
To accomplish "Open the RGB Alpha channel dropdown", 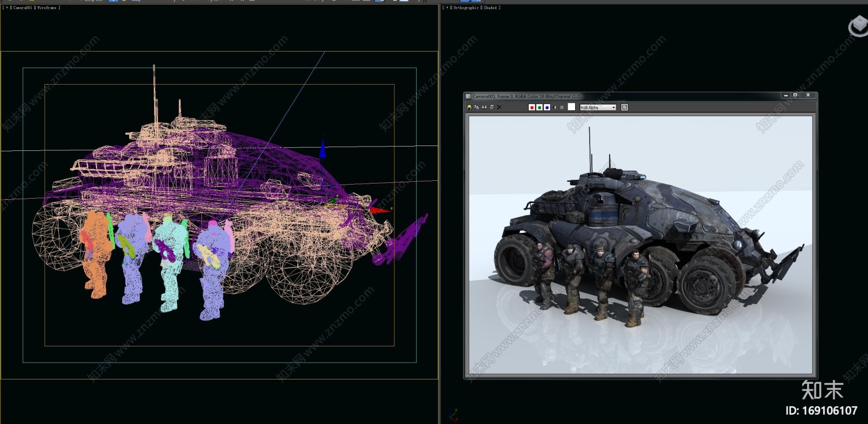I will tap(598, 107).
